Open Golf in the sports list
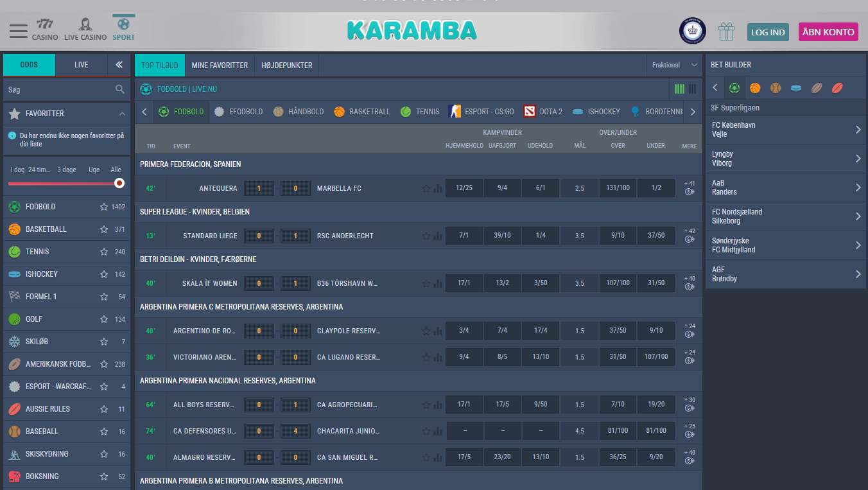Image resolution: width=868 pixels, height=490 pixels. tap(66, 319)
